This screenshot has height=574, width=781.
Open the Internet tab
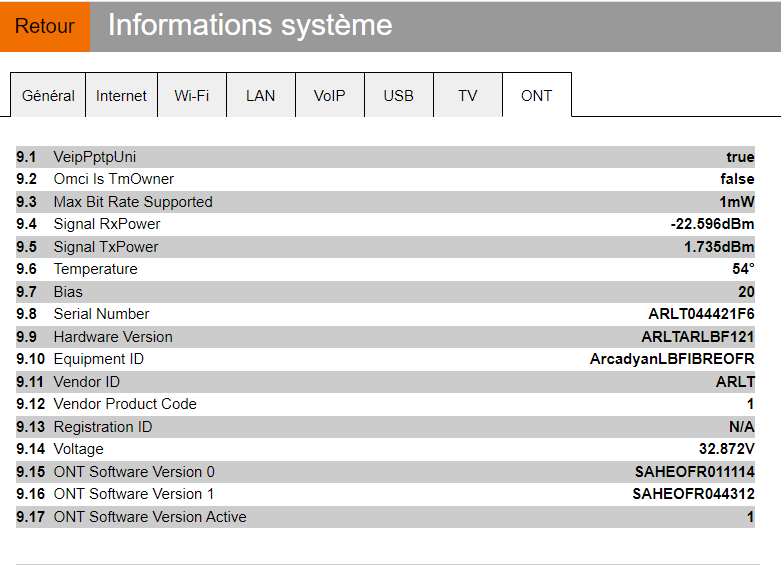pos(121,96)
